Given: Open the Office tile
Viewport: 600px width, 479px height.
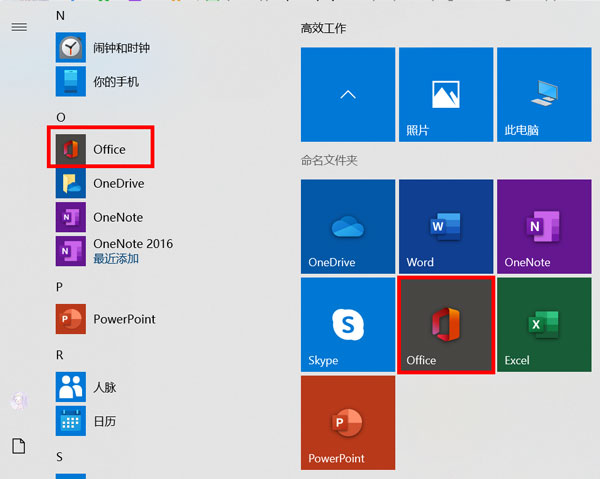Looking at the screenshot, I should [x=446, y=325].
